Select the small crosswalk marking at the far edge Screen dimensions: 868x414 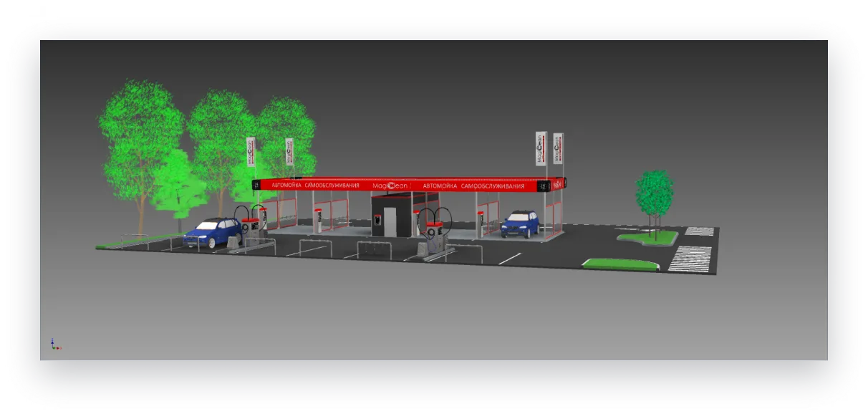click(x=700, y=231)
